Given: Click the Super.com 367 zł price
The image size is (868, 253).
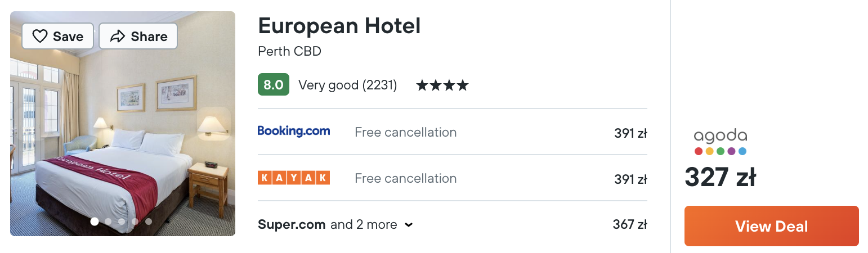Looking at the screenshot, I should click(x=630, y=224).
